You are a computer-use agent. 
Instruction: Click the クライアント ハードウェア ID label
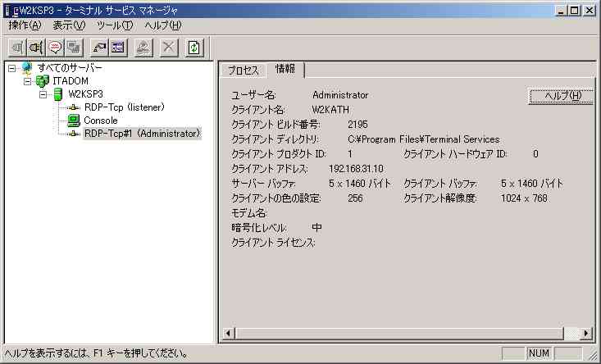click(x=455, y=154)
